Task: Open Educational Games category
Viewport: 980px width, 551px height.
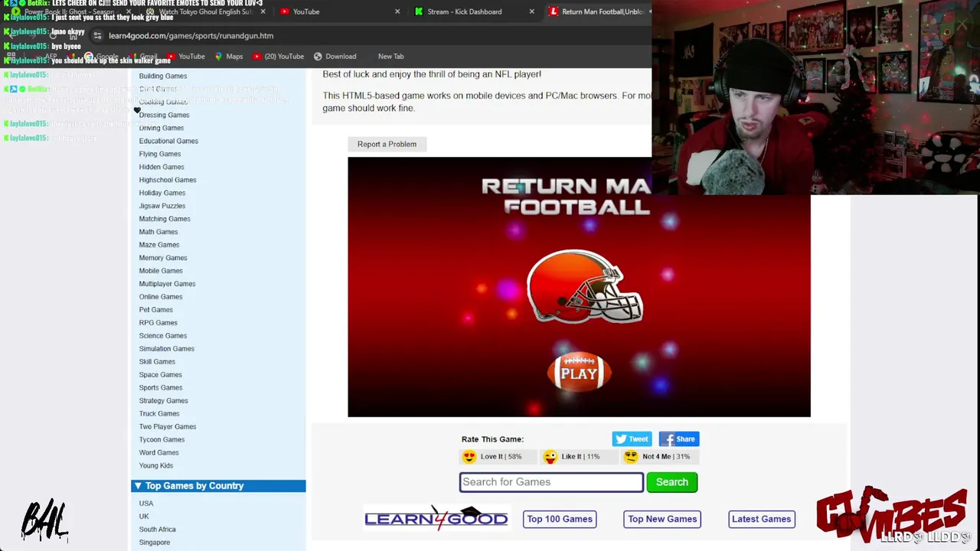Action: click(168, 141)
